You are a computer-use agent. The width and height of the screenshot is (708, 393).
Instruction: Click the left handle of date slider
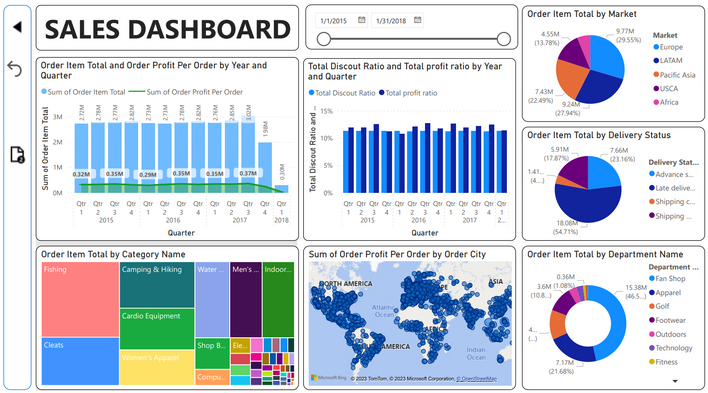(x=324, y=39)
